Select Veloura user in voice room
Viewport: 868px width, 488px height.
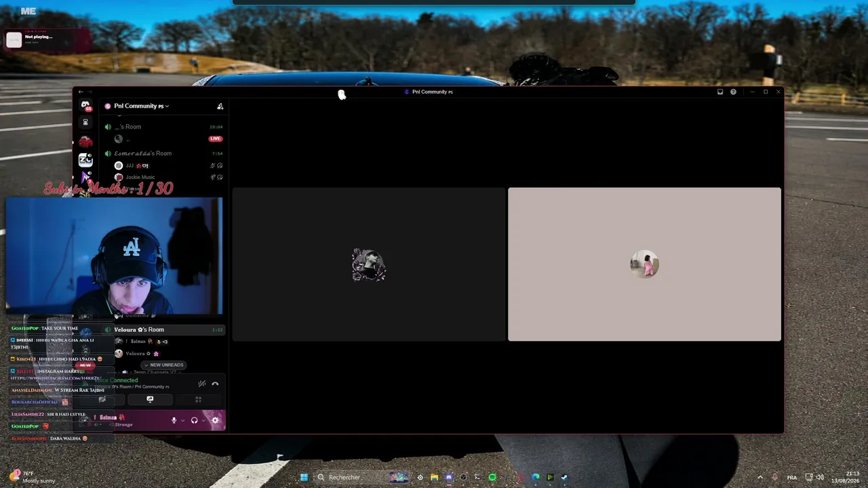click(138, 353)
